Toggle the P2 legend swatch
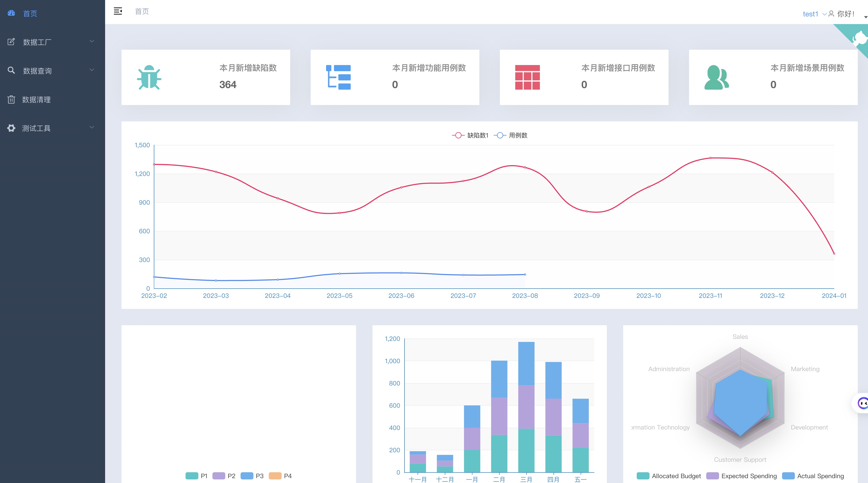 click(x=219, y=476)
